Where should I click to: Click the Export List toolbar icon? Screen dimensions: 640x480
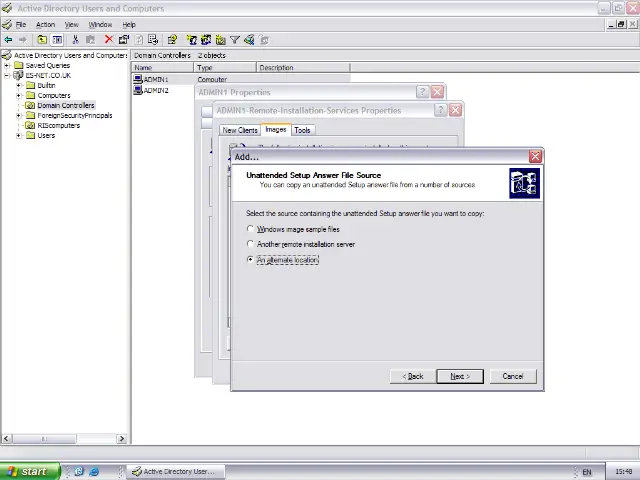tap(153, 40)
